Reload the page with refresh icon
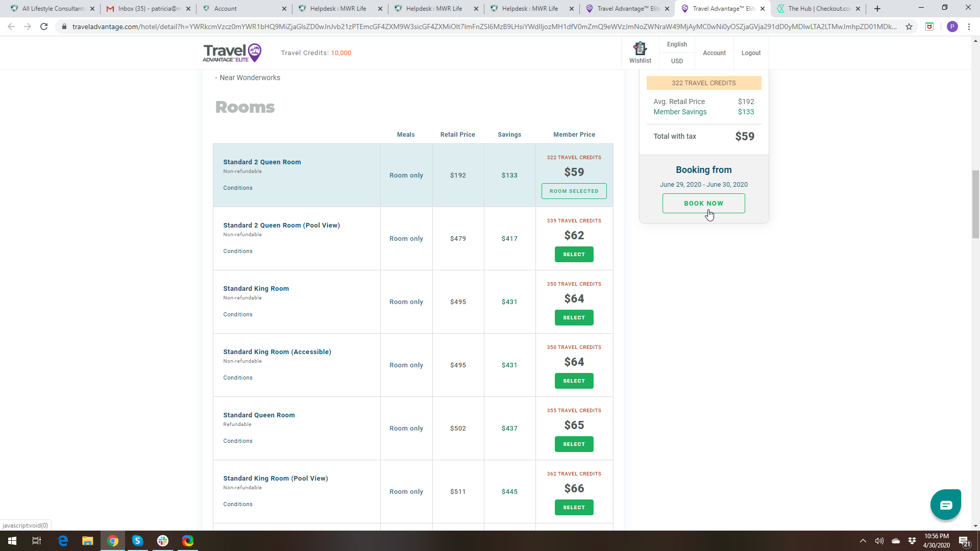The width and height of the screenshot is (980, 551). (x=44, y=27)
